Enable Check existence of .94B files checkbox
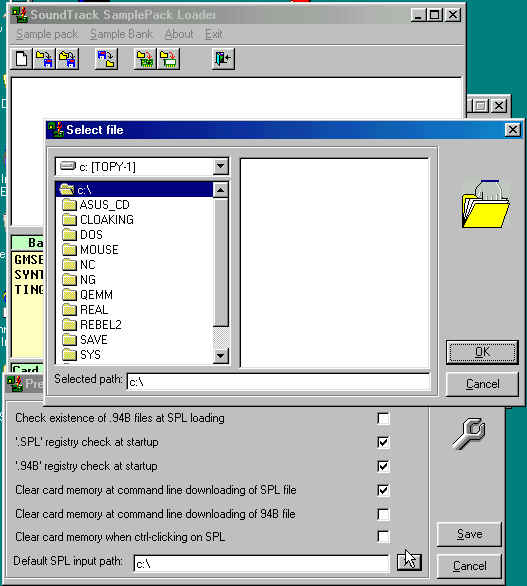The image size is (527, 586). tap(383, 419)
